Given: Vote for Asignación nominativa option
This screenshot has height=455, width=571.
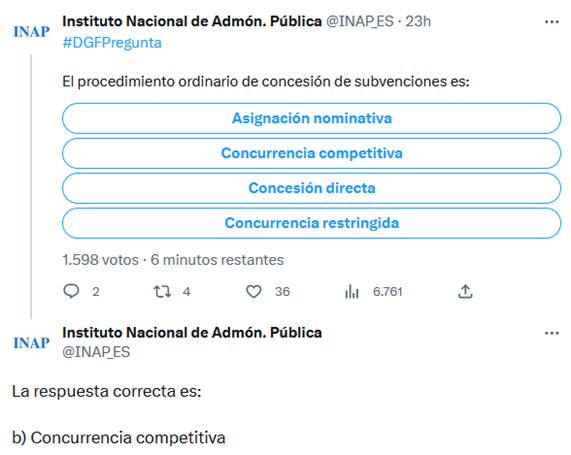Looking at the screenshot, I should pyautogui.click(x=311, y=118).
